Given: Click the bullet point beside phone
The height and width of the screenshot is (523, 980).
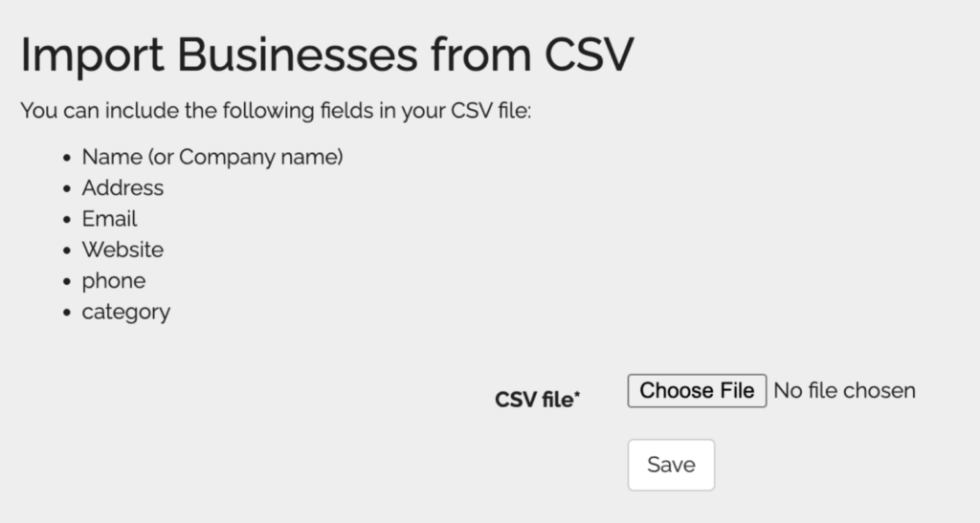Looking at the screenshot, I should pyautogui.click(x=67, y=282).
